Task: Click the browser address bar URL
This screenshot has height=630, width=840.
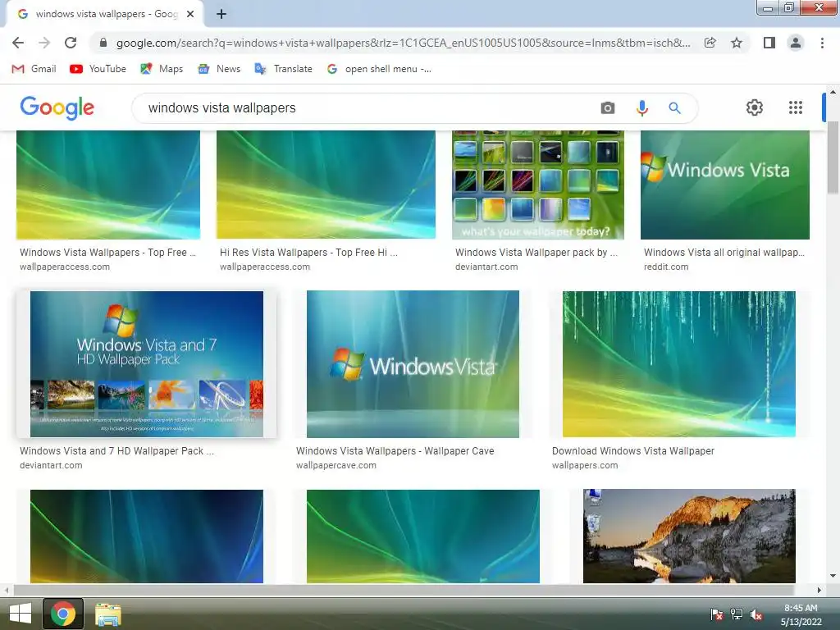Action: click(403, 43)
